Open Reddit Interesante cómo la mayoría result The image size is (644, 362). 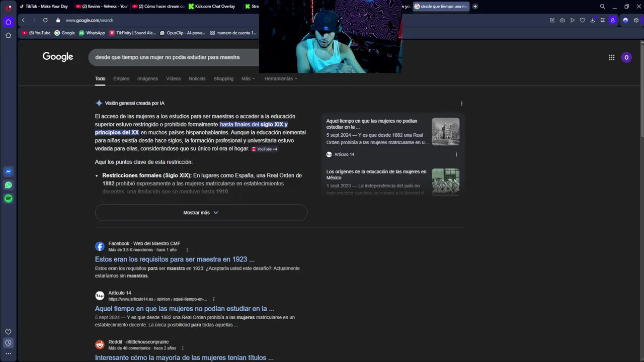point(184,357)
